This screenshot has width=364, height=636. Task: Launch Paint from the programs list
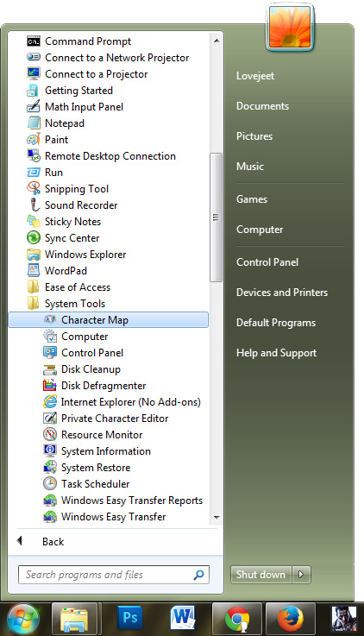click(x=56, y=140)
